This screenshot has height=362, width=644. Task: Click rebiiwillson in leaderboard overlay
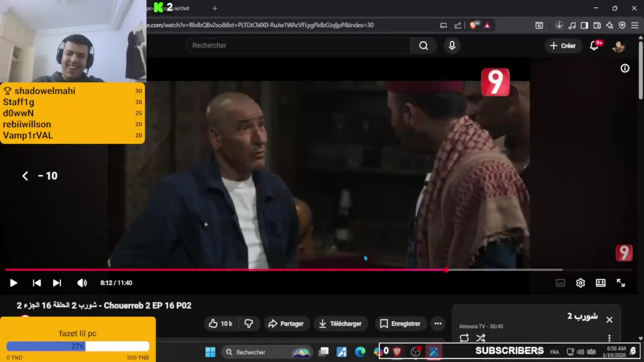click(x=27, y=124)
